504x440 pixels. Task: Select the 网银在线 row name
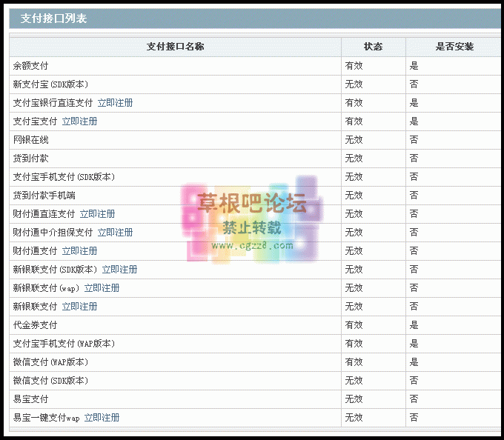[30, 140]
